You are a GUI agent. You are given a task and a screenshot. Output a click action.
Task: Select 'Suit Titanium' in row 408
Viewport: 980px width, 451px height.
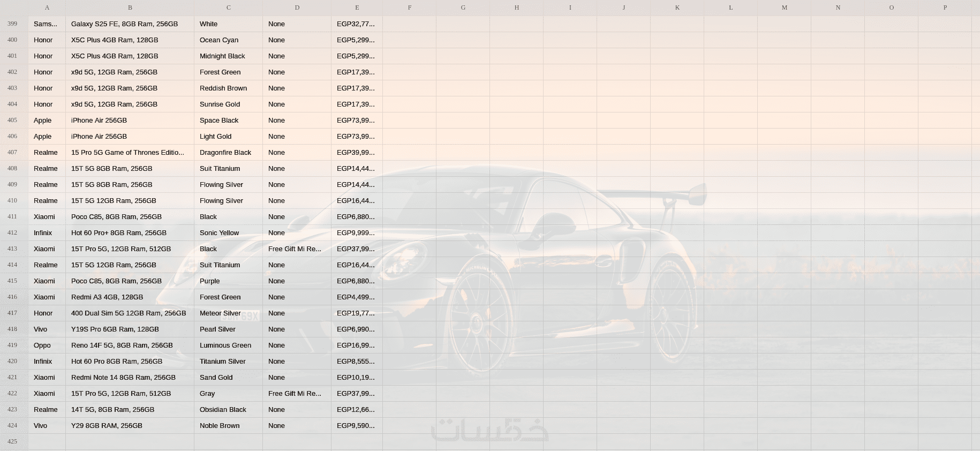tap(229, 169)
